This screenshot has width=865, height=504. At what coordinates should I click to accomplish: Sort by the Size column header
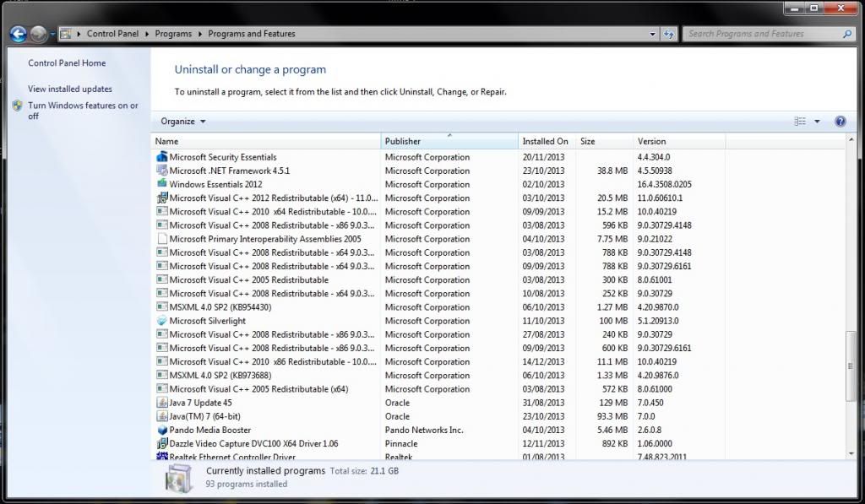604,141
